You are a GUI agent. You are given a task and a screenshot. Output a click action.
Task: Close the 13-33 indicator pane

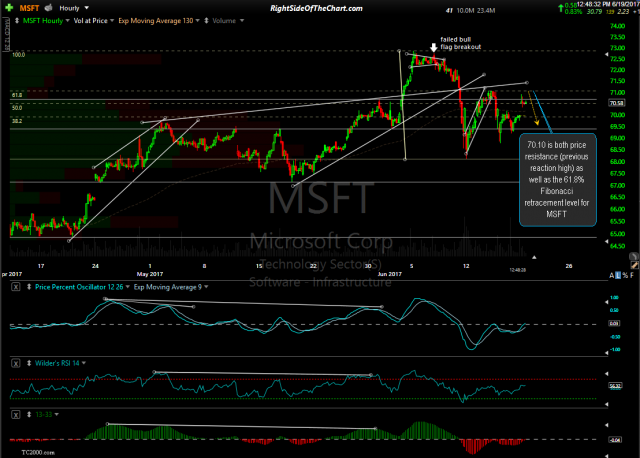click(x=16, y=415)
